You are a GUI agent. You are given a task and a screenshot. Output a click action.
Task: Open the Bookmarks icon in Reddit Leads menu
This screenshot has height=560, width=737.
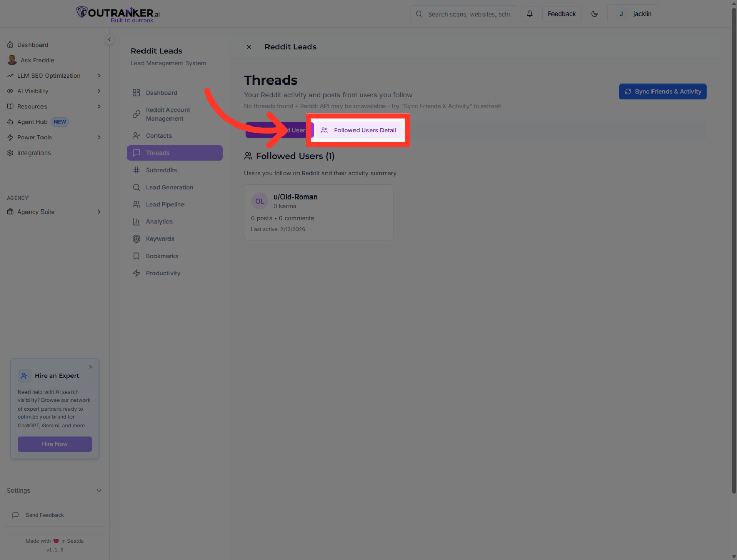point(136,256)
